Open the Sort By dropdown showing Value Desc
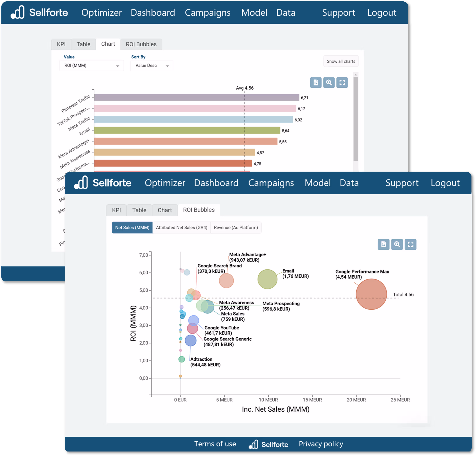Viewport: 476px width, 457px height. [x=152, y=66]
